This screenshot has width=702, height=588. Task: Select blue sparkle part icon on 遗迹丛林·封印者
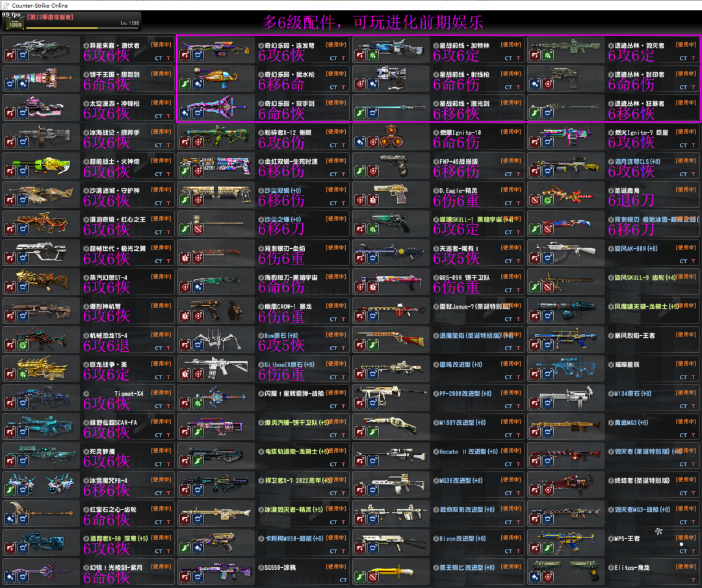[535, 84]
